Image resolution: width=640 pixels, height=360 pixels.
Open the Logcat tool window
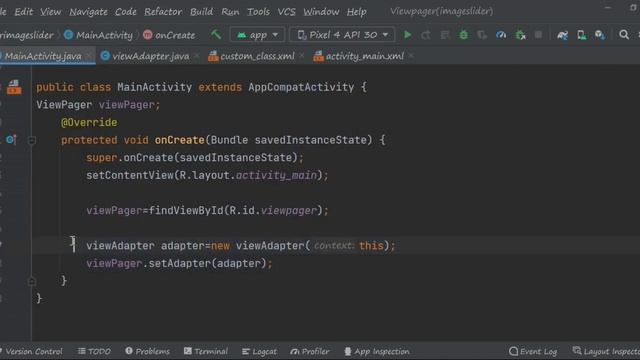point(259,351)
